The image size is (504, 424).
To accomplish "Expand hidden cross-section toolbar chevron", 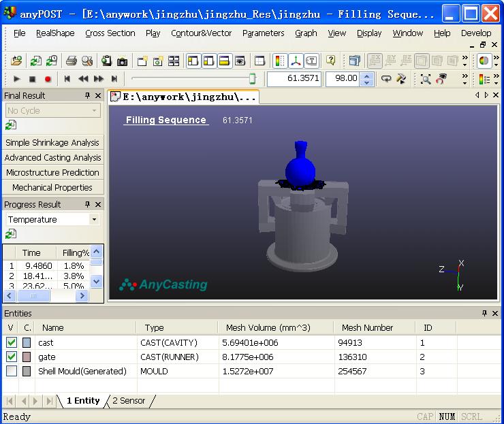I will coord(464,61).
